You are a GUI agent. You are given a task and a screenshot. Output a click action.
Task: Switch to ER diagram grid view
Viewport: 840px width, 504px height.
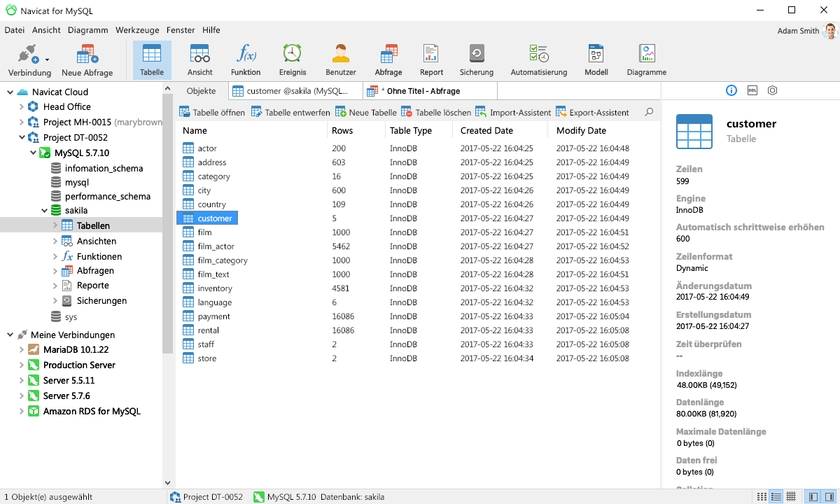(x=791, y=496)
